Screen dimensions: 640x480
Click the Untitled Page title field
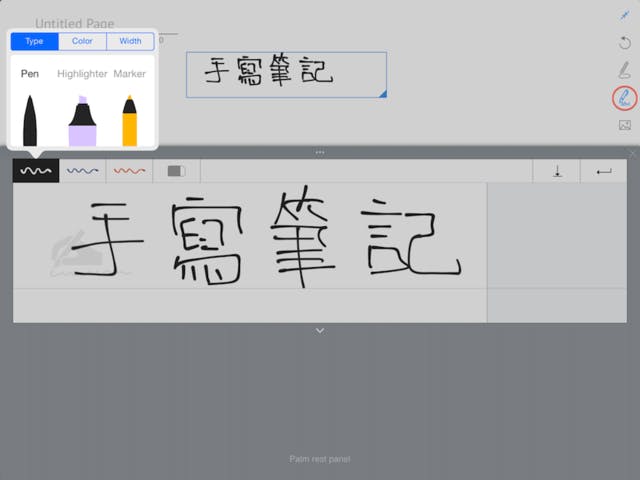75,23
